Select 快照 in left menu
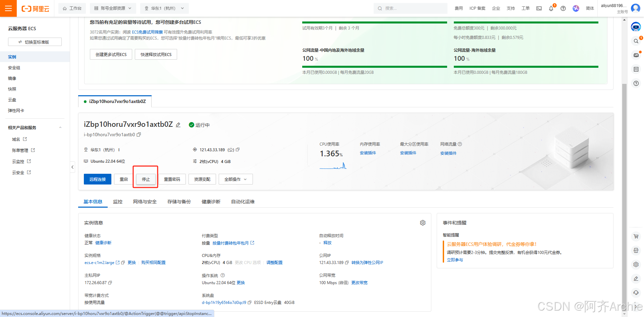The height and width of the screenshot is (317, 644). tap(12, 89)
